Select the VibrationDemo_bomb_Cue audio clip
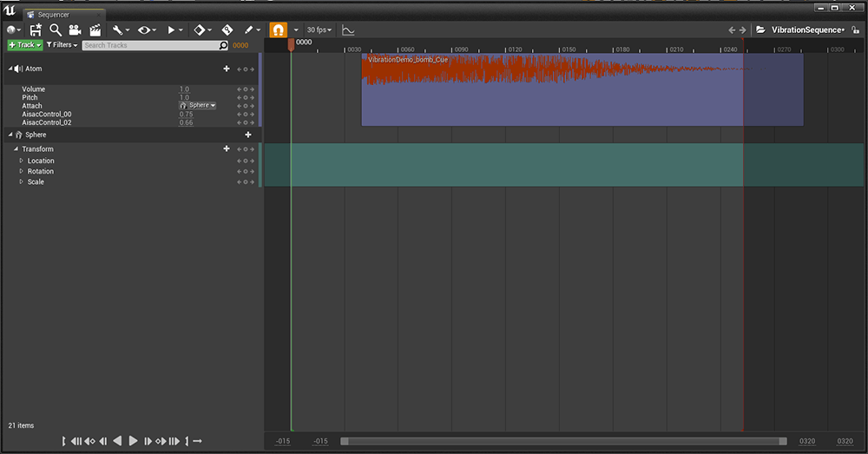The height and width of the screenshot is (454, 868). coord(582,89)
